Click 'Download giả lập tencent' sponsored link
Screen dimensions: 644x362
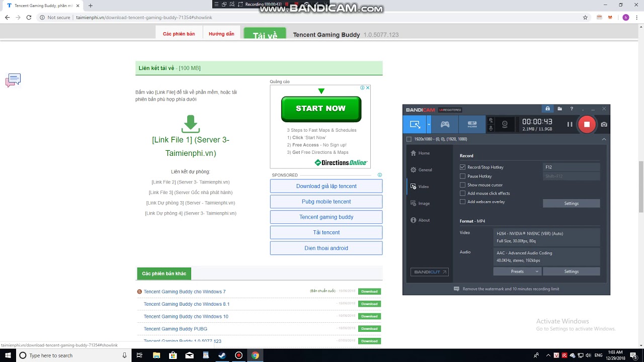(326, 186)
